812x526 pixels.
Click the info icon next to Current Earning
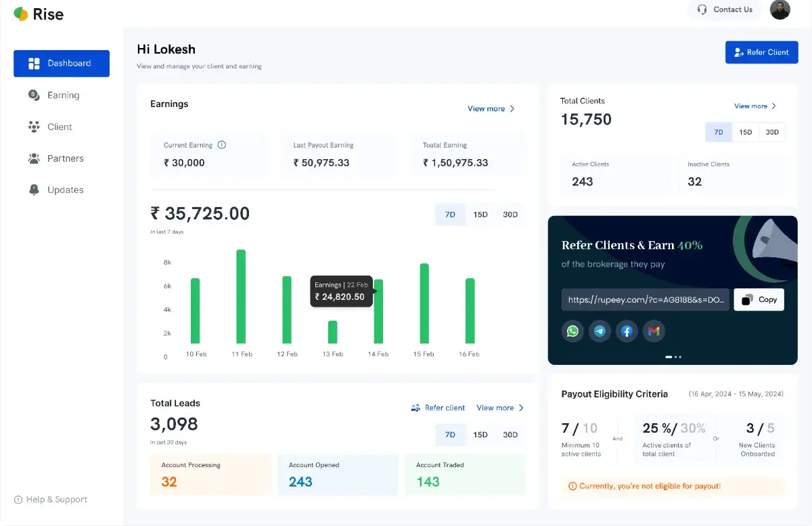pyautogui.click(x=221, y=145)
